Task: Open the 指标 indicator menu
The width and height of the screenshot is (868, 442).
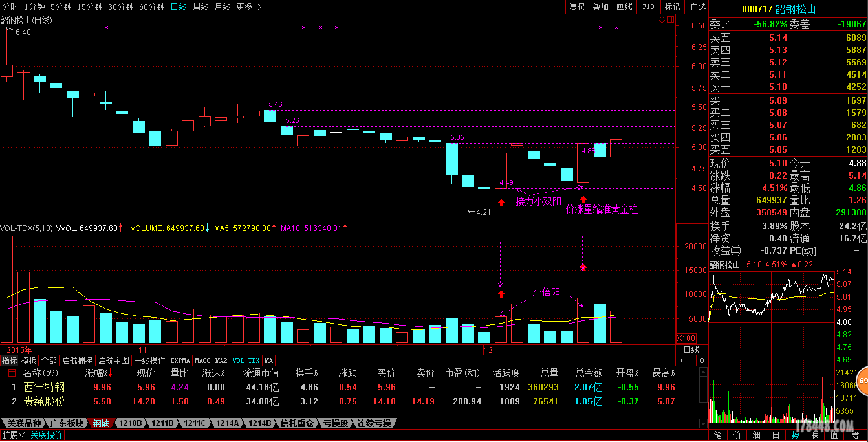Action: click(x=10, y=360)
